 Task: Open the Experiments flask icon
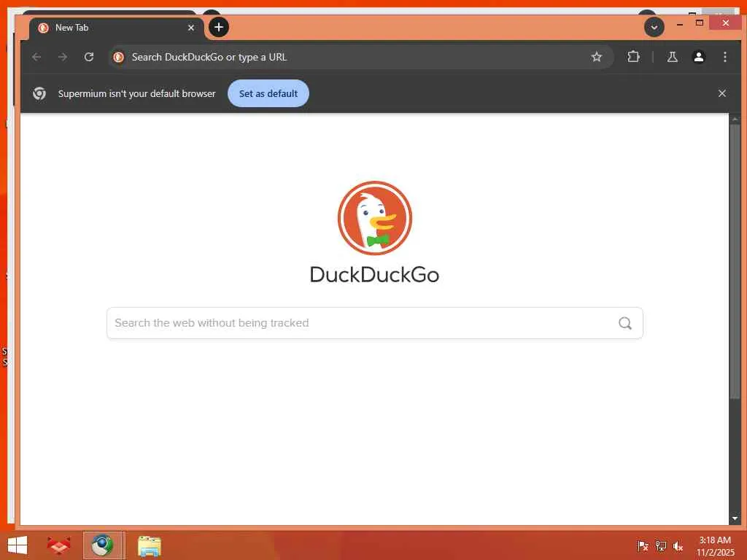click(672, 57)
